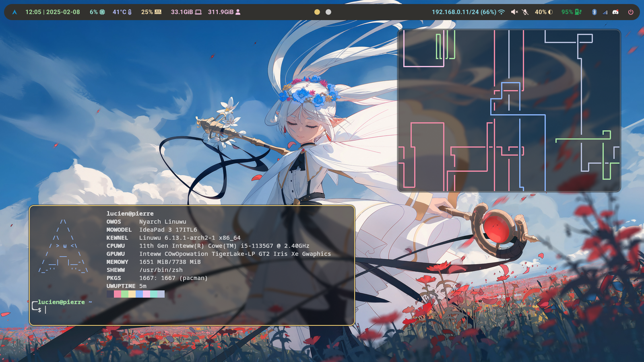Image resolution: width=644 pixels, height=362 pixels.
Task: Select the 'IdeaPad 3 17ITL6' model text
Action: [x=168, y=230]
